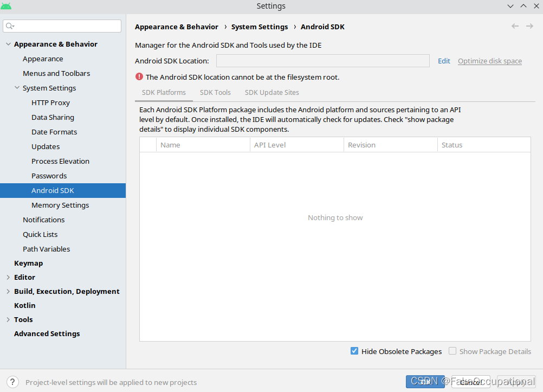This screenshot has width=543, height=392.
Task: Sort table by Name column
Action: tap(203, 145)
